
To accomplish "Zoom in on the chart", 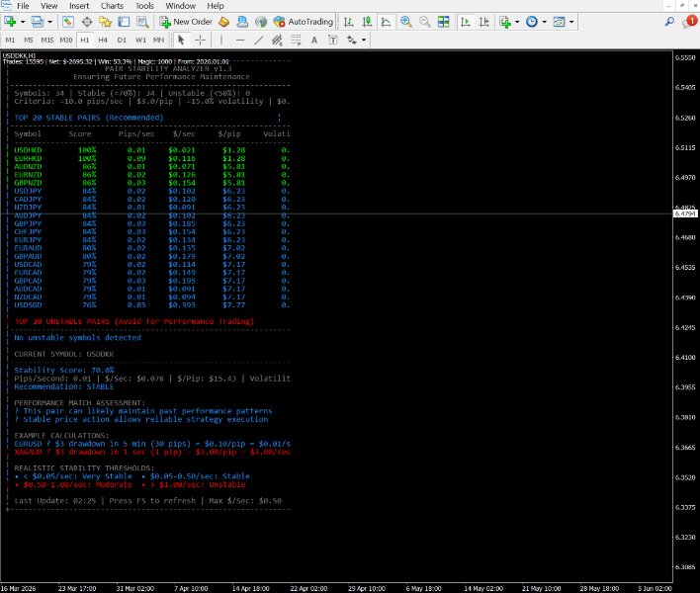I will point(405,22).
